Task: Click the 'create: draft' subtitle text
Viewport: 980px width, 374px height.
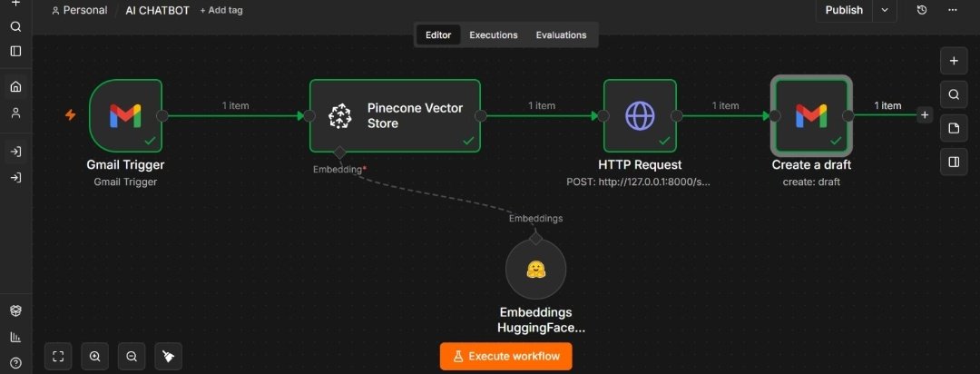Action: coord(811,182)
